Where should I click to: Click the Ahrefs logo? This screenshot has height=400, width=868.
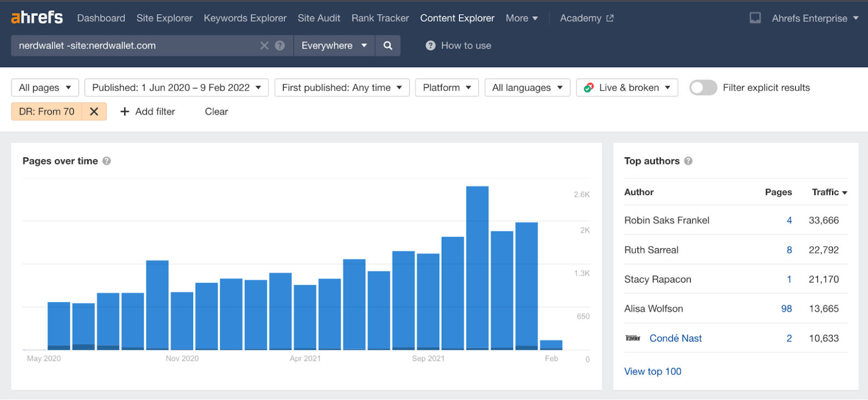coord(37,18)
